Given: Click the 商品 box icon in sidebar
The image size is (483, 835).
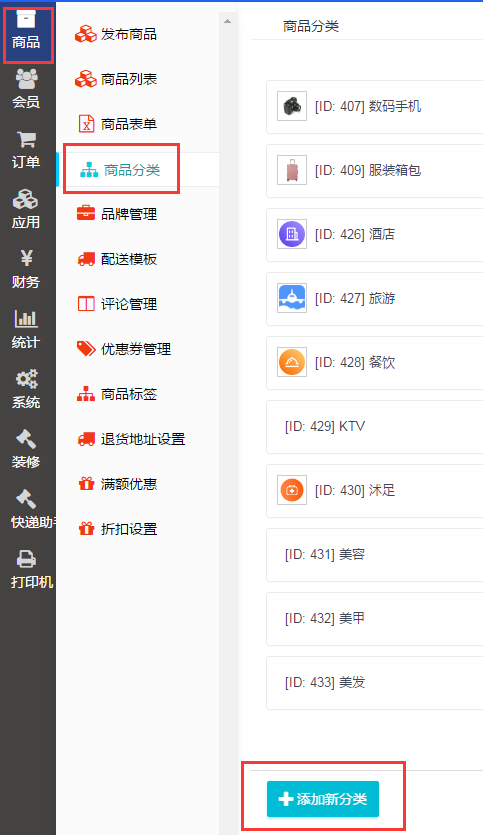Looking at the screenshot, I should coord(26,19).
